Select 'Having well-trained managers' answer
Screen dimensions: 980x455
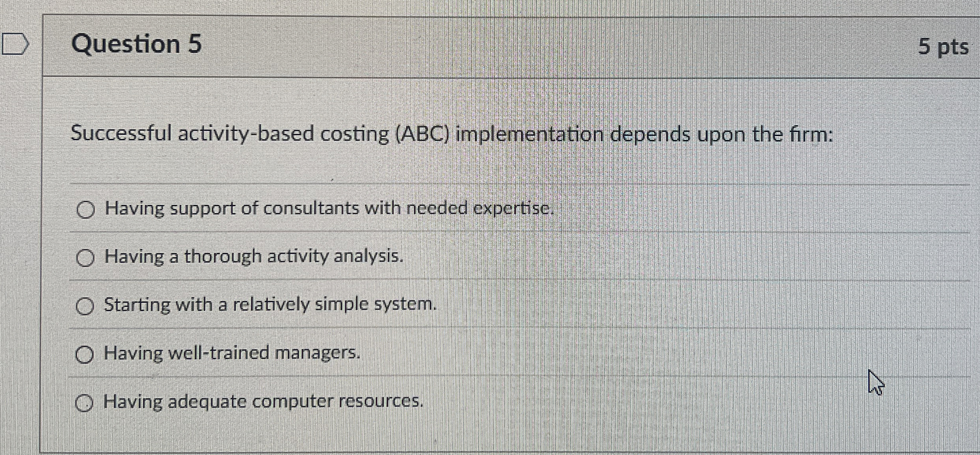(x=85, y=354)
